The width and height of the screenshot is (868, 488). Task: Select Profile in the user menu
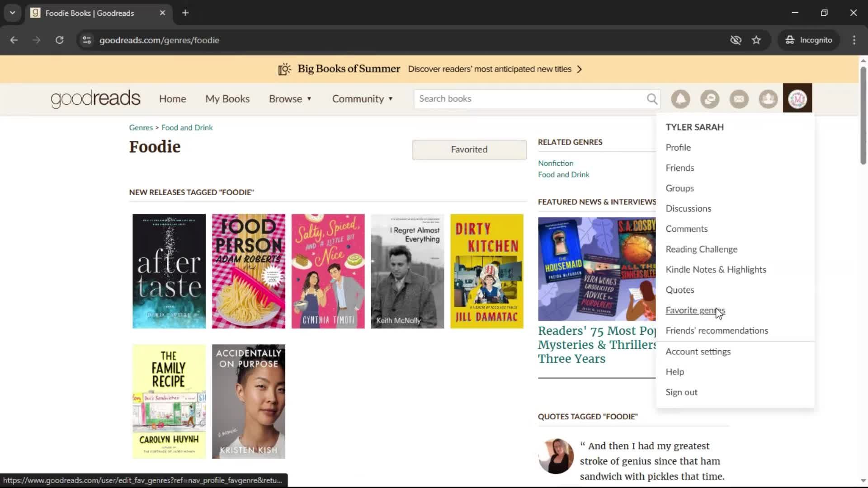678,148
